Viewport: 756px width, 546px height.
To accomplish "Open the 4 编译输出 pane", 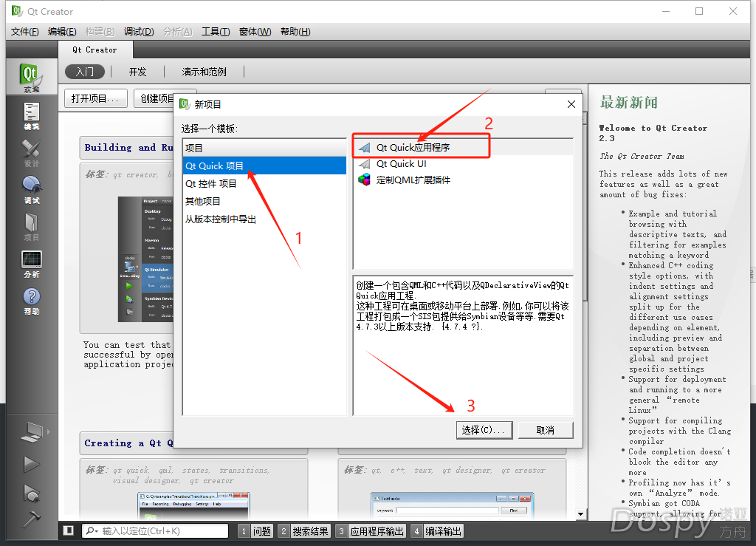I will pos(437,531).
